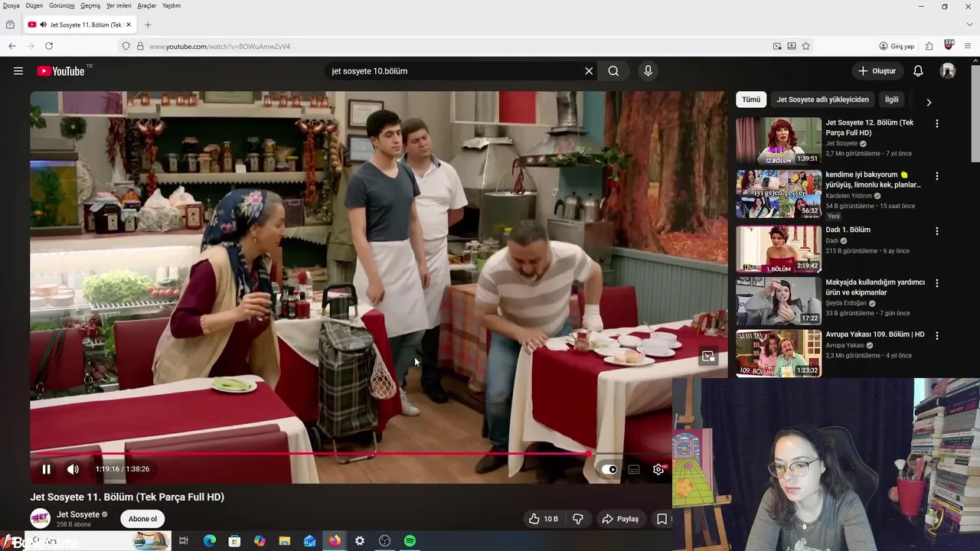Toggle the autoplay switch in the player

(609, 469)
